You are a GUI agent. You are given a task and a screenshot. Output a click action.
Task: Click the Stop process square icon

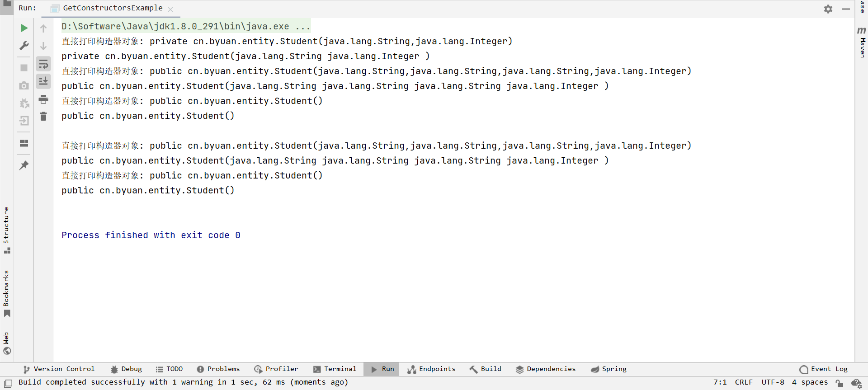tap(24, 68)
